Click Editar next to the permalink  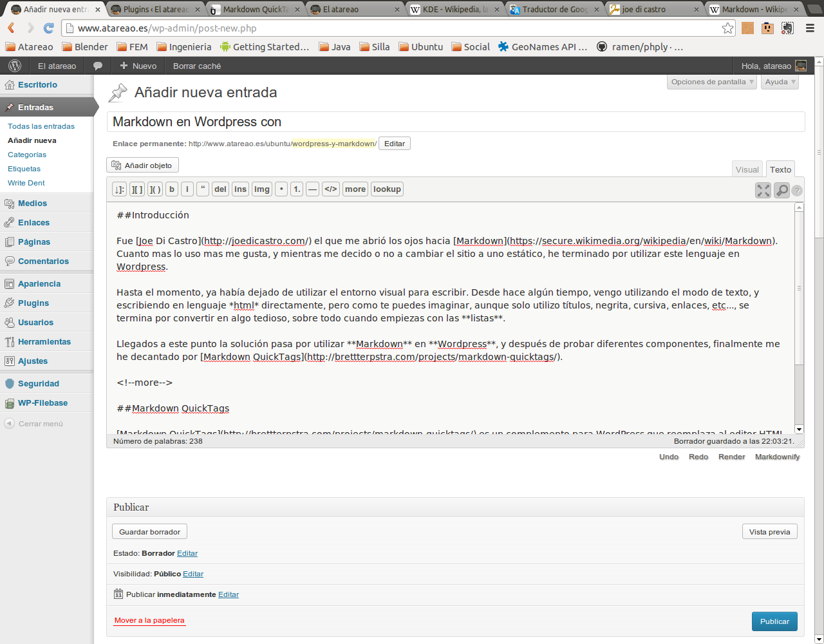point(395,144)
